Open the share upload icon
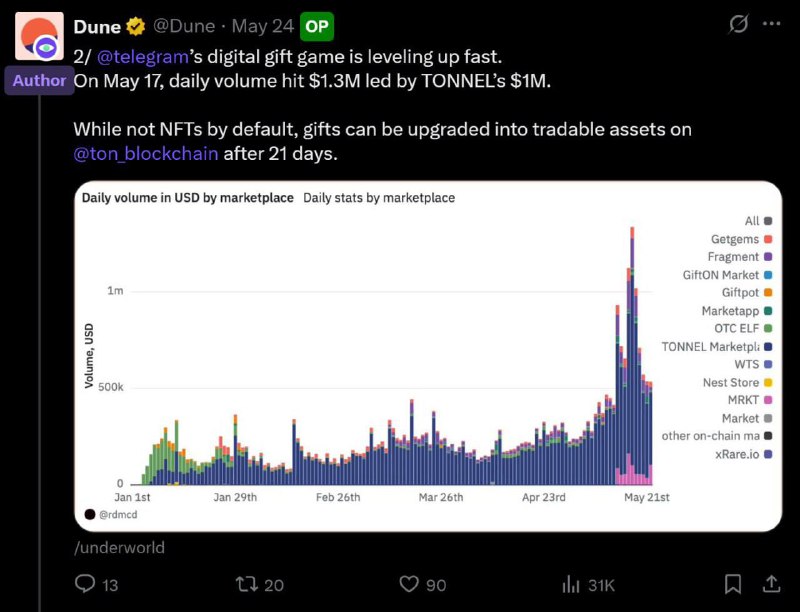 (x=771, y=584)
